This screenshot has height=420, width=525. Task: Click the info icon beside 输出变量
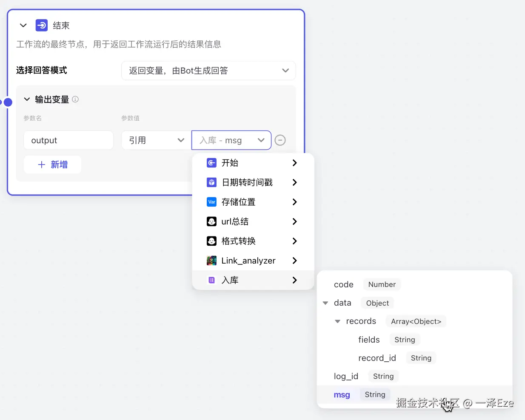(x=75, y=99)
